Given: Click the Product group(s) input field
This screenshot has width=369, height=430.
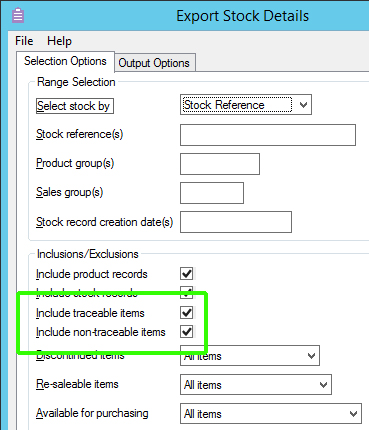Looking at the screenshot, I should point(220,164).
